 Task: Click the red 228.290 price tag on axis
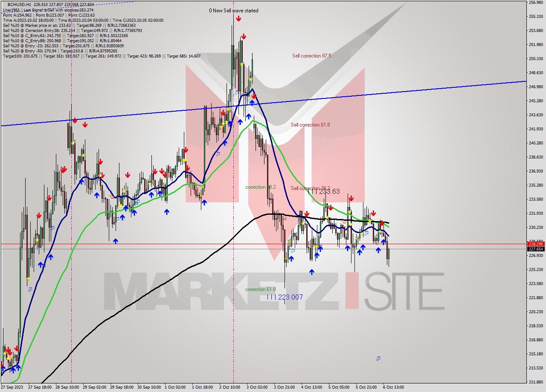click(536, 244)
